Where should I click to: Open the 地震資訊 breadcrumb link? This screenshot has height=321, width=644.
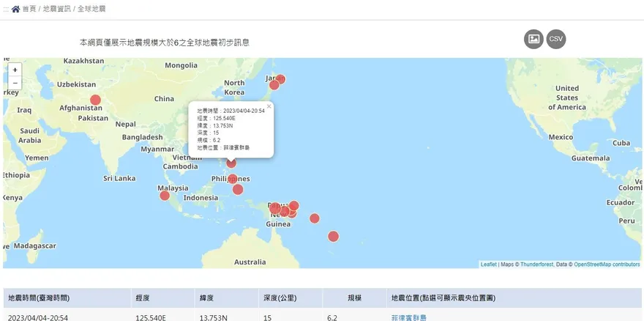pos(56,9)
